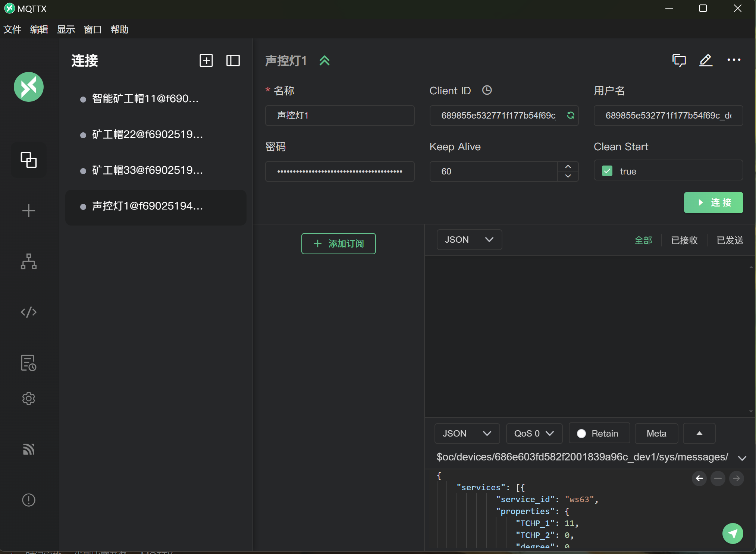Click the 用户名 input field

click(668, 115)
